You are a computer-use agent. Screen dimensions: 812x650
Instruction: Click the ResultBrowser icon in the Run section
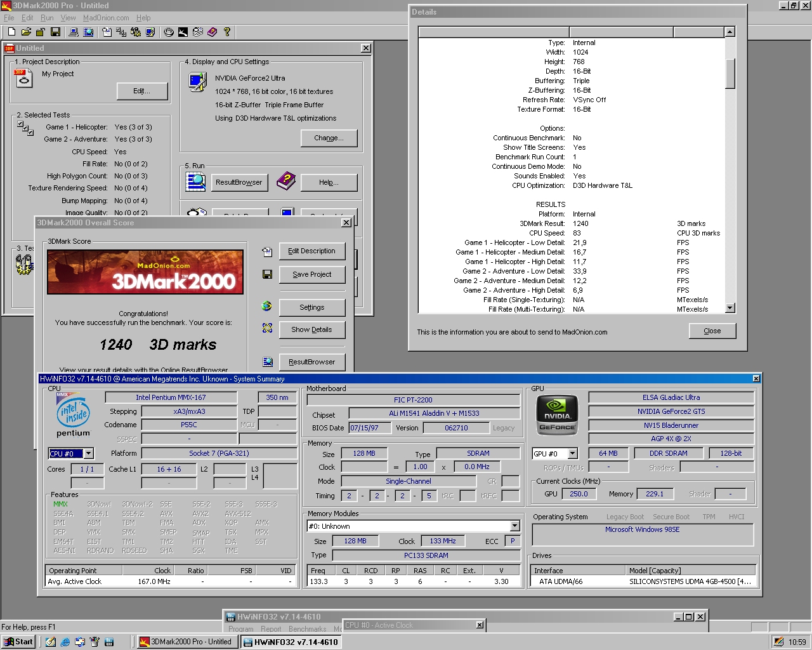(x=195, y=182)
